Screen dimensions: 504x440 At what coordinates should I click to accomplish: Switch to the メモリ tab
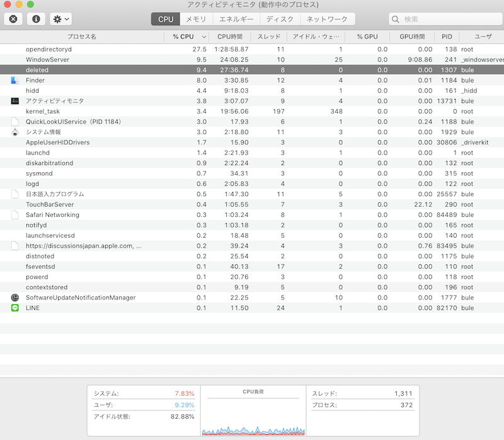click(195, 20)
